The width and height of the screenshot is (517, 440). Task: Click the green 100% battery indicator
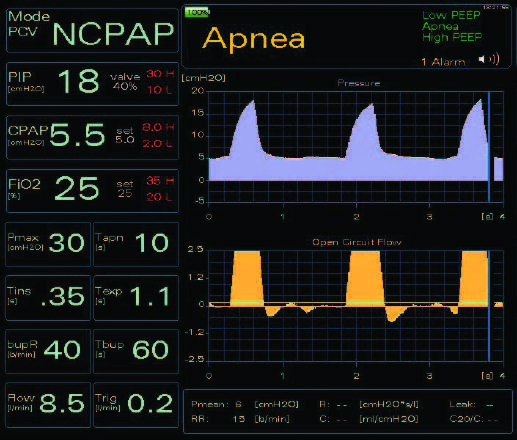(197, 12)
